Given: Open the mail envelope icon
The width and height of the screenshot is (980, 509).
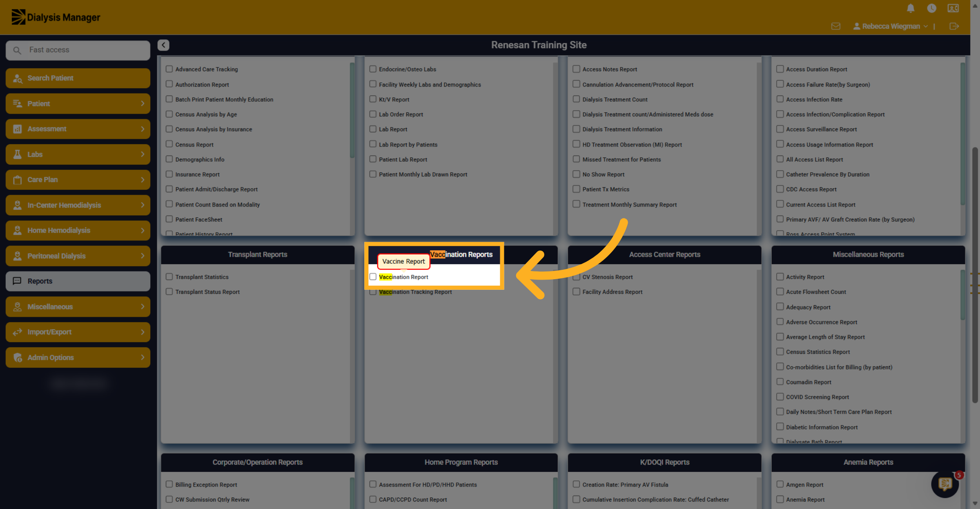Looking at the screenshot, I should pyautogui.click(x=836, y=26).
